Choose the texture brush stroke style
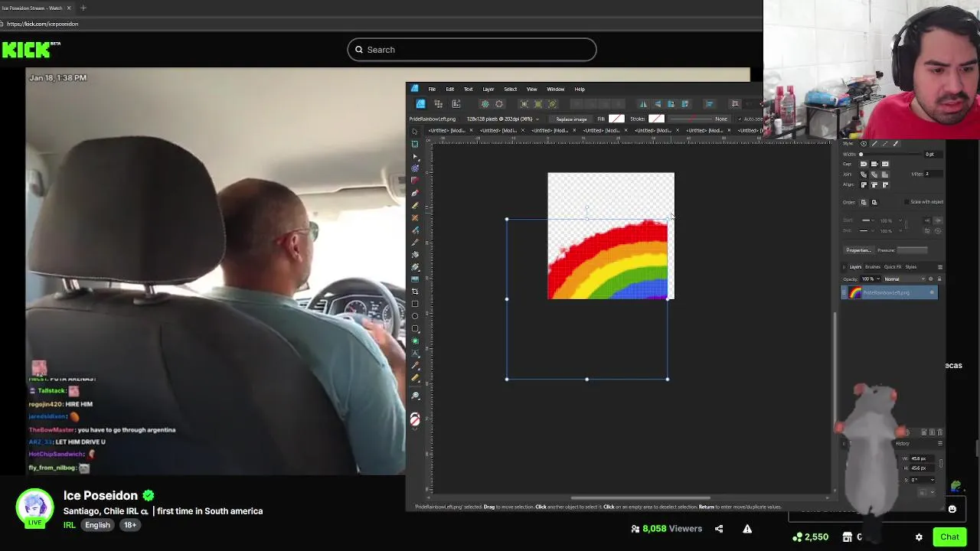 click(896, 143)
